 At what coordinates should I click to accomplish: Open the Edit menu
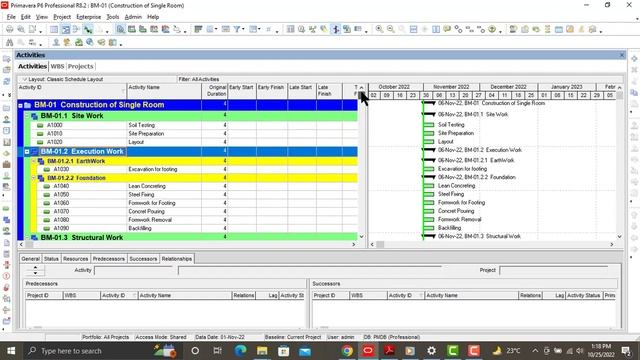26,17
